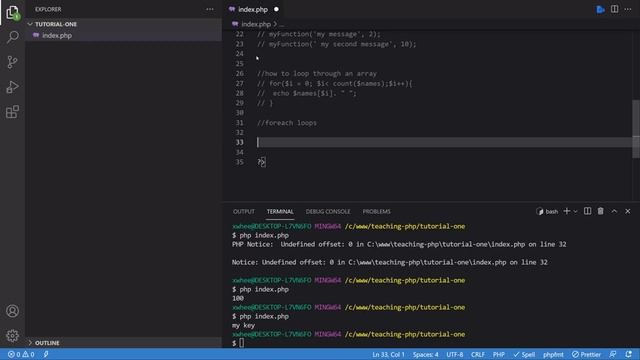Focus the terminal prompt input
The image size is (640, 360).
[x=242, y=343]
